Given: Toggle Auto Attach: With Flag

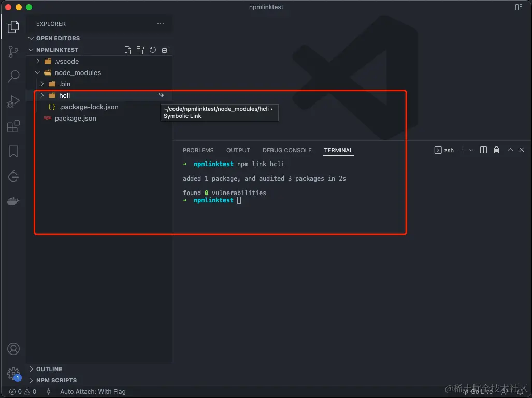Looking at the screenshot, I should 93,392.
